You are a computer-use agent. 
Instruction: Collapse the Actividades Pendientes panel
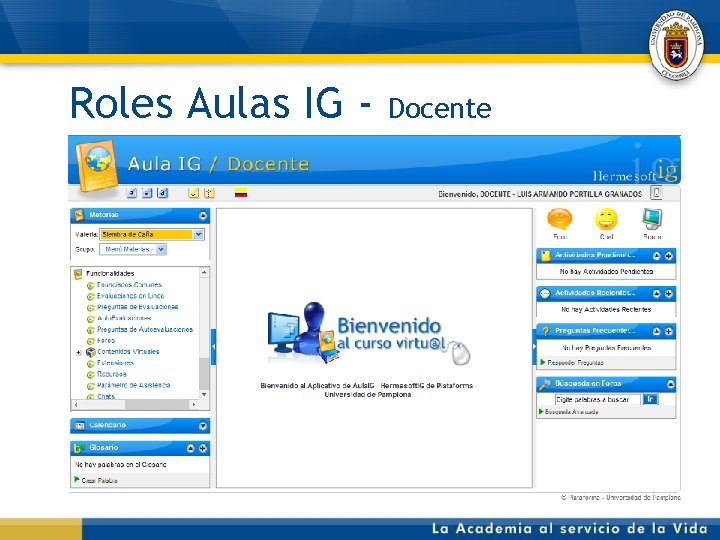[657, 256]
